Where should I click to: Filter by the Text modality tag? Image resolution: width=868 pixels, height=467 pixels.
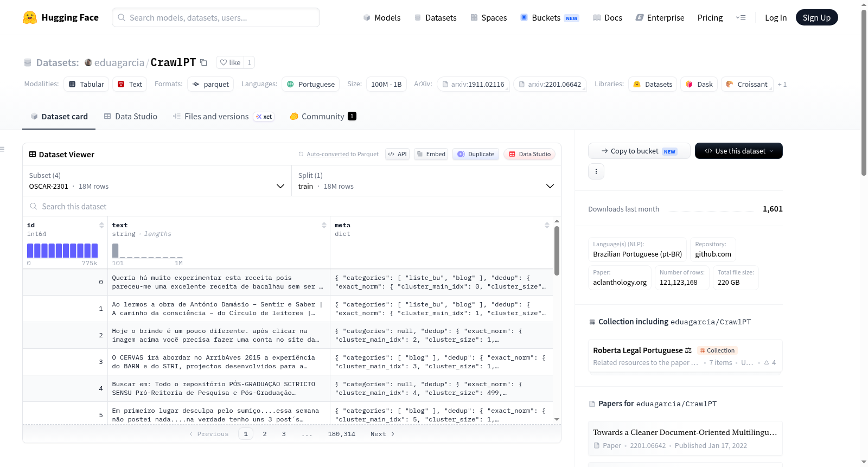click(x=130, y=84)
